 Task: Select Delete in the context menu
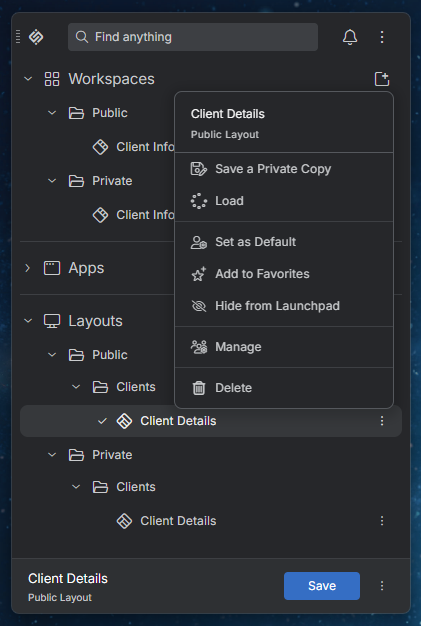(x=284, y=388)
